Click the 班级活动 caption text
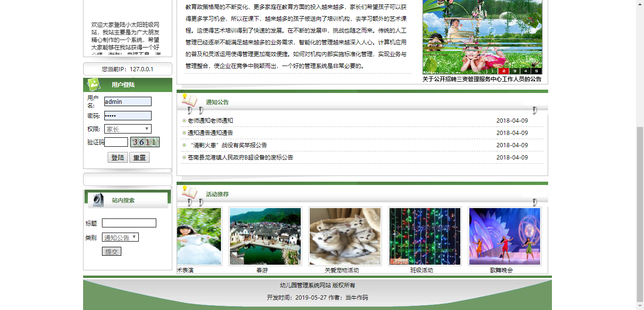This screenshot has height=310, width=644. click(422, 270)
